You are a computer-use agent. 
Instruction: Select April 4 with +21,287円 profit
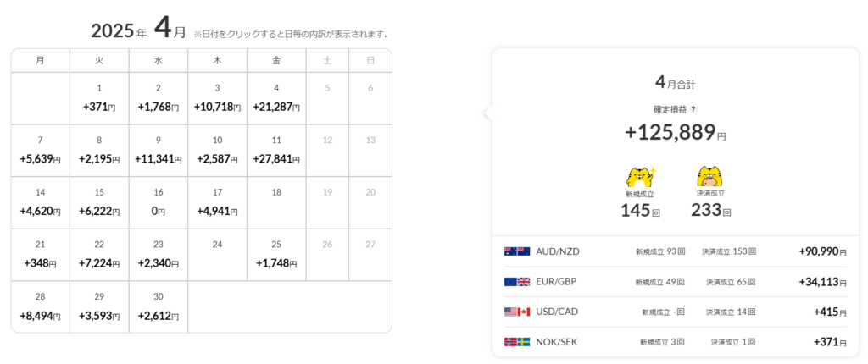pos(276,98)
